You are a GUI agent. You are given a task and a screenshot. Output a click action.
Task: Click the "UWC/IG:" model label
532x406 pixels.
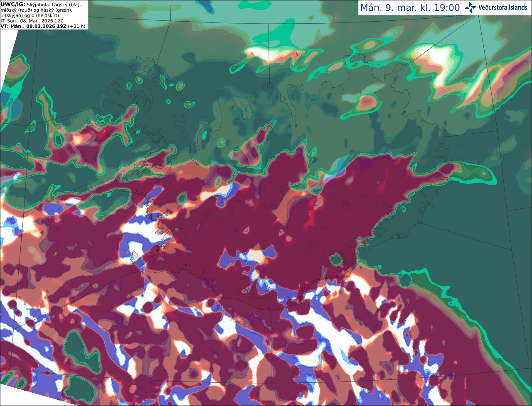(13, 4)
